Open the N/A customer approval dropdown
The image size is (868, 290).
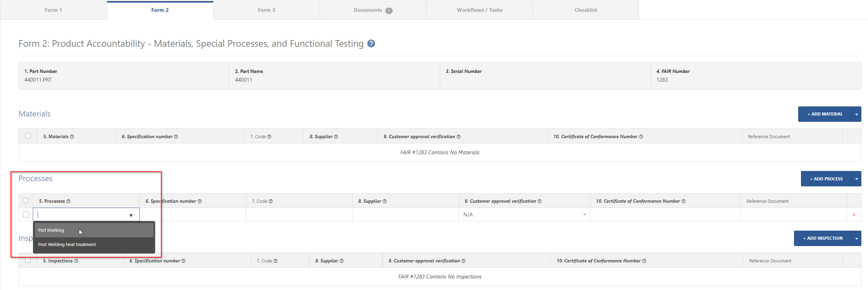click(524, 215)
